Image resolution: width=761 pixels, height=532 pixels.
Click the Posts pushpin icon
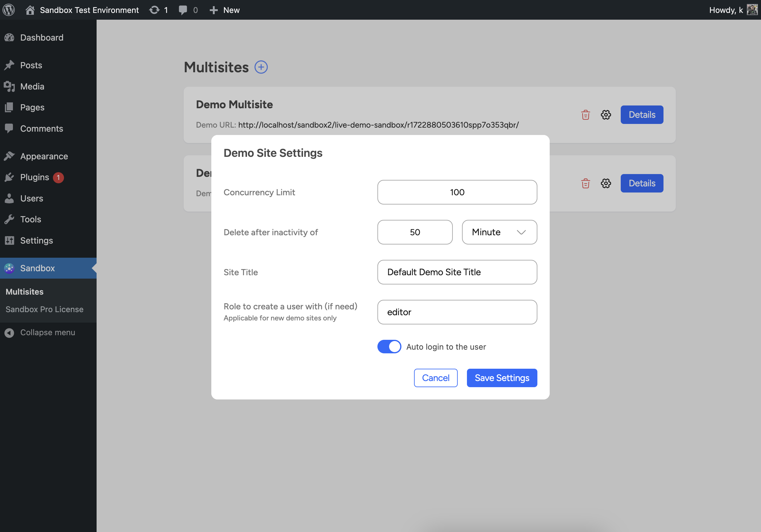(9, 65)
